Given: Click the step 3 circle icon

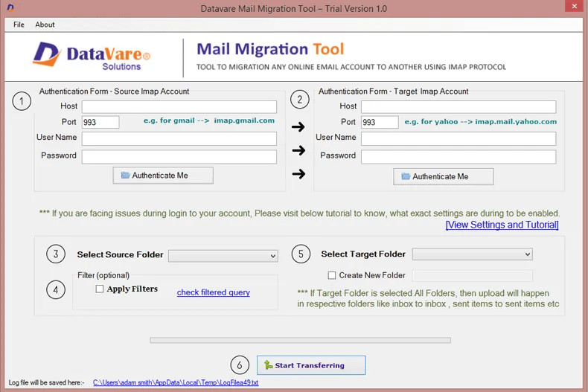Looking at the screenshot, I should pyautogui.click(x=56, y=254).
